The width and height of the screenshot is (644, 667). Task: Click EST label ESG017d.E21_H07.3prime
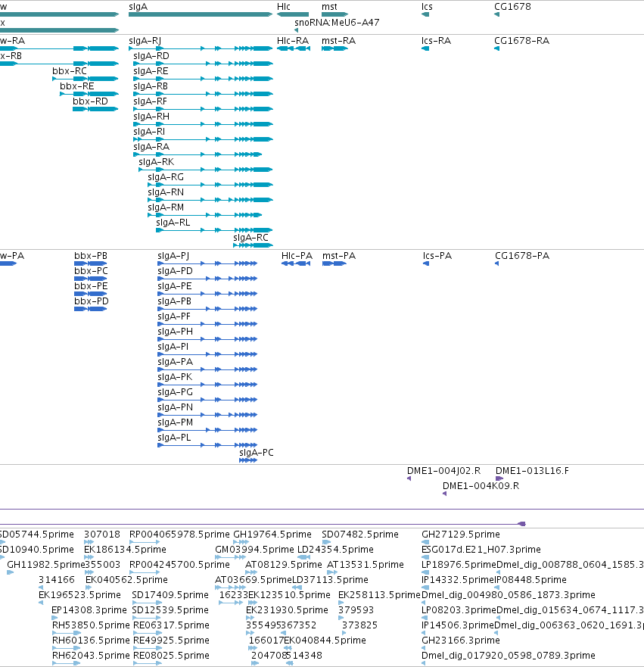pyautogui.click(x=481, y=550)
